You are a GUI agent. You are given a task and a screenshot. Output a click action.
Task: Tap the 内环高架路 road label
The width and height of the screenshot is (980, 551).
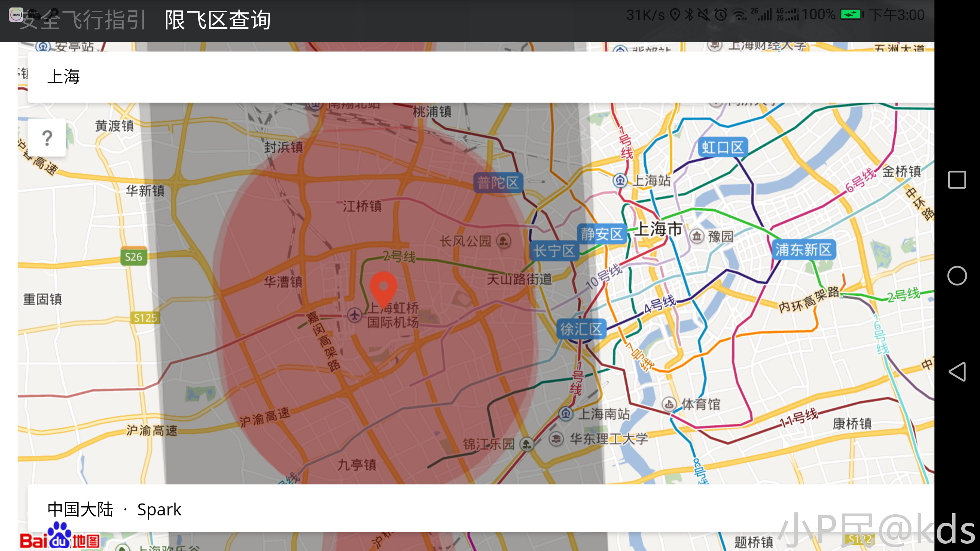809,300
